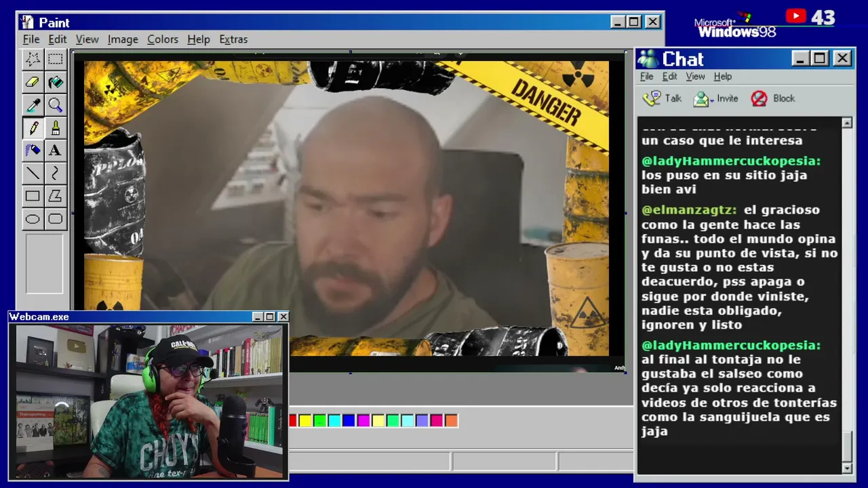This screenshot has height=488, width=868.
Task: Click the webcam video feed
Action: [149, 402]
